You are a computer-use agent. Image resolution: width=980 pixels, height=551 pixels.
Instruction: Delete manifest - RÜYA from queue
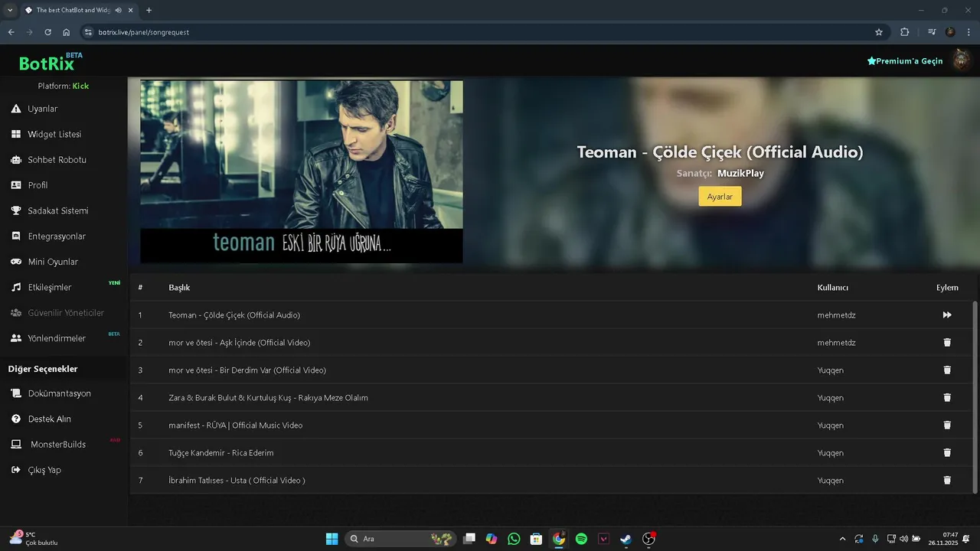click(947, 425)
